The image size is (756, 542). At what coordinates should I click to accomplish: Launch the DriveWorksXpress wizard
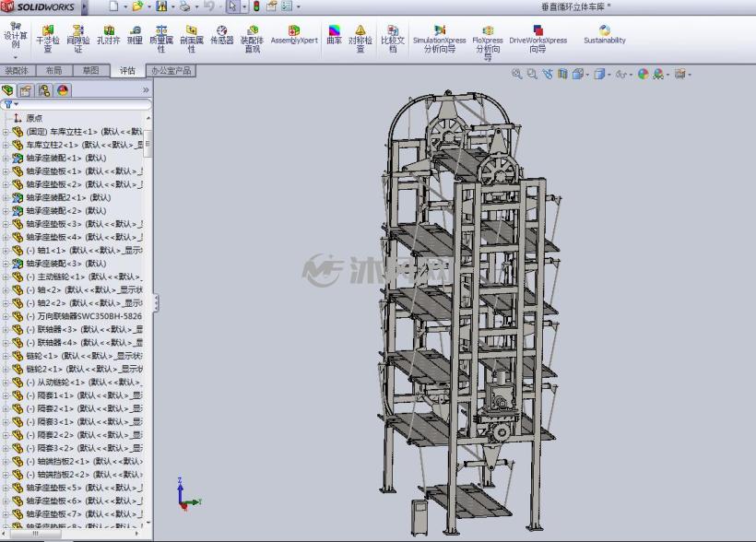[538, 39]
